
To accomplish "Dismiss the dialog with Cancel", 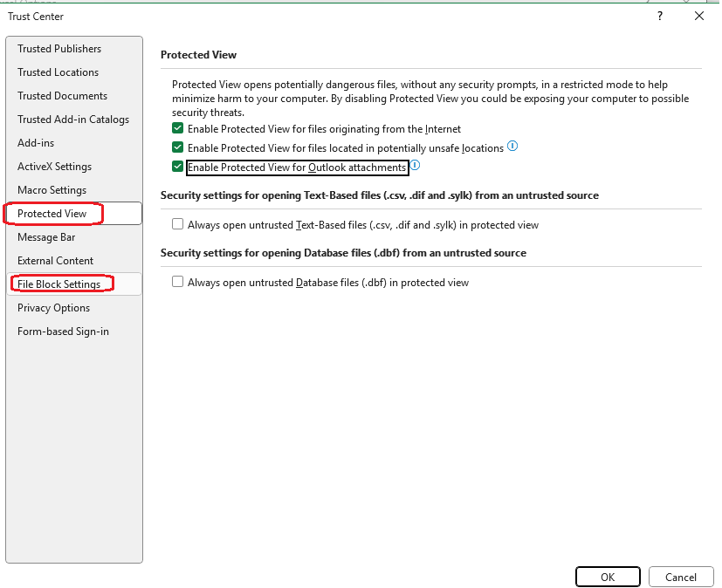I will click(x=681, y=577).
